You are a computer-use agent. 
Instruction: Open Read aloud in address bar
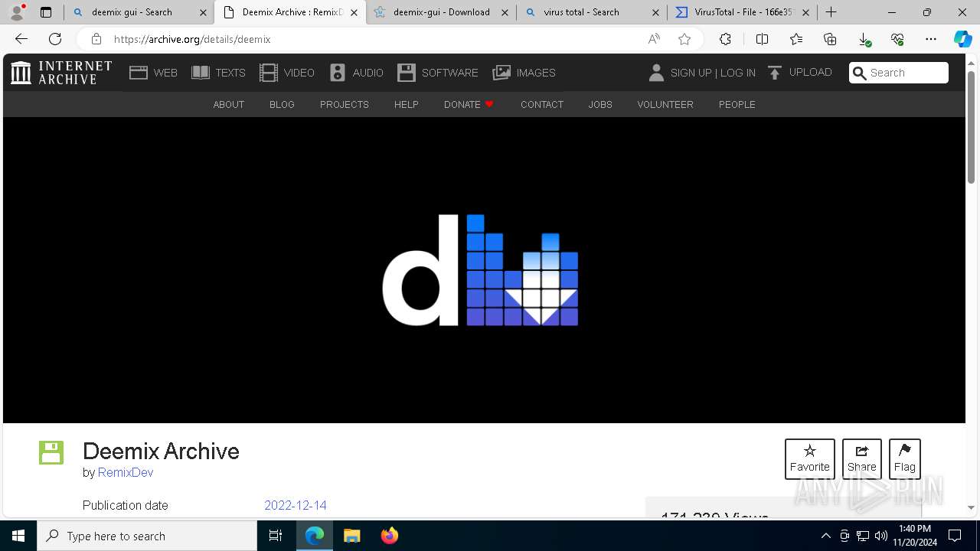coord(654,39)
